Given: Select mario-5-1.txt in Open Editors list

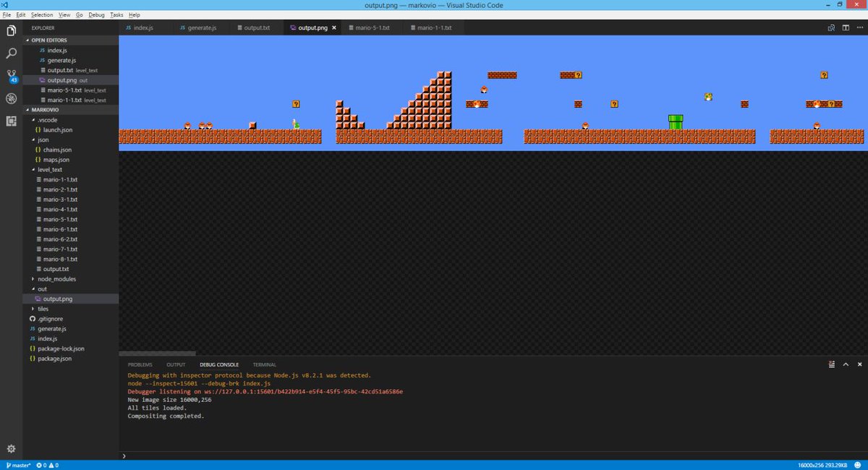Looking at the screenshot, I should tap(71, 90).
